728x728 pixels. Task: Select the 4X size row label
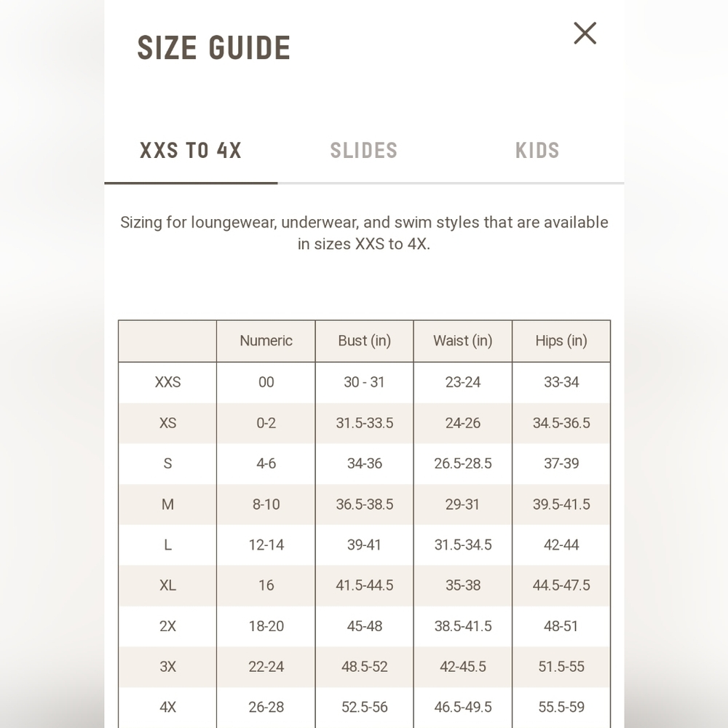tap(167, 707)
